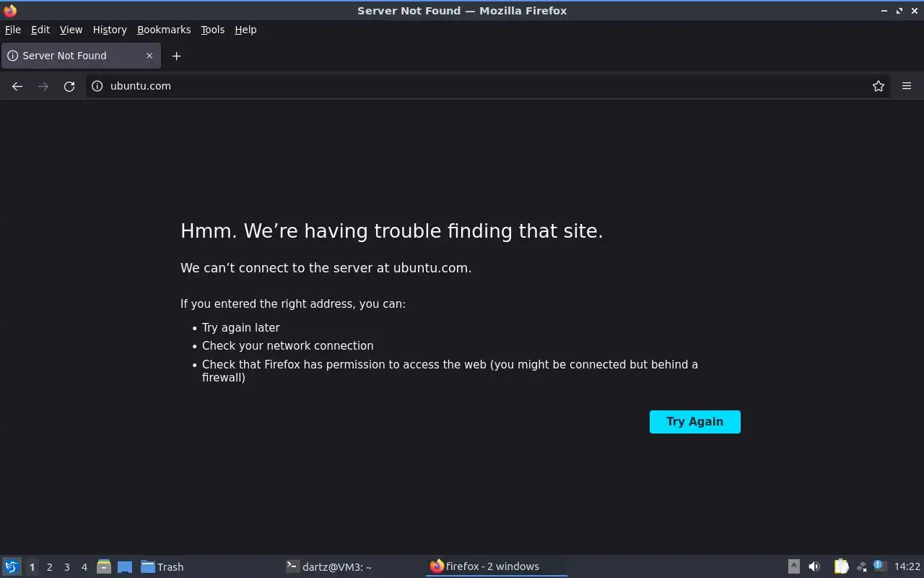924x578 pixels.
Task: Open a new tab with plus button
Action: click(x=176, y=56)
